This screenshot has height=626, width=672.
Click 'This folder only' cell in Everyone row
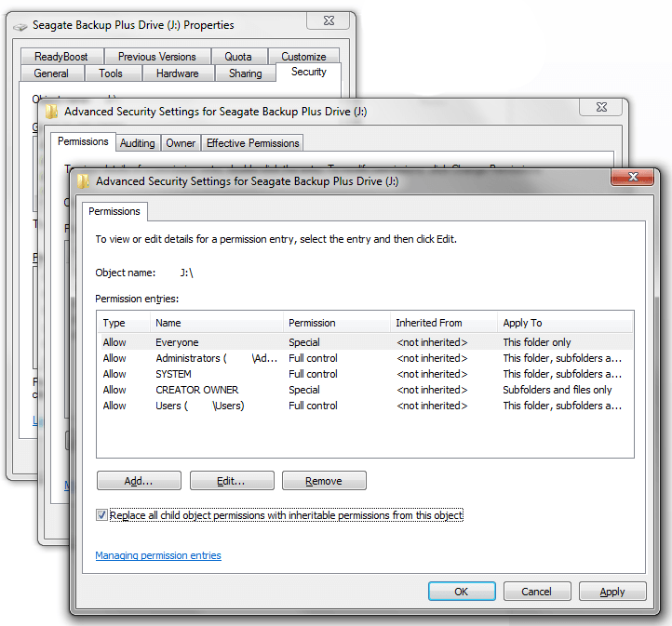click(537, 342)
